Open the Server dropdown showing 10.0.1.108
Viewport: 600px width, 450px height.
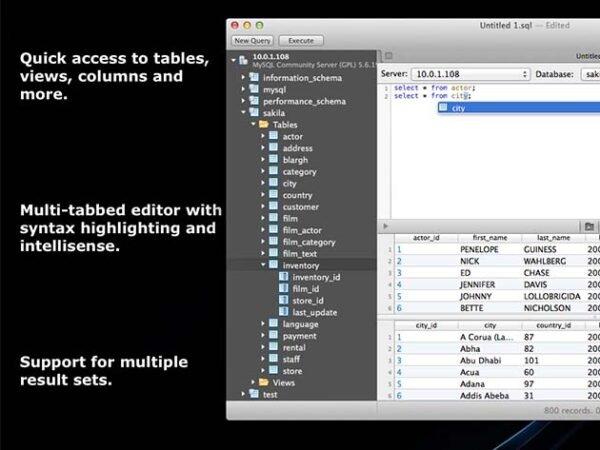click(x=471, y=74)
